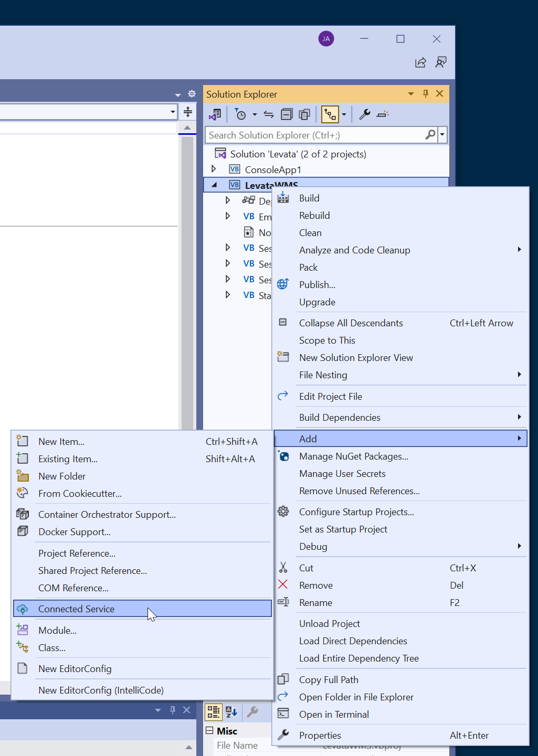
Task: Open Build Dependencies submenu
Action: [400, 417]
